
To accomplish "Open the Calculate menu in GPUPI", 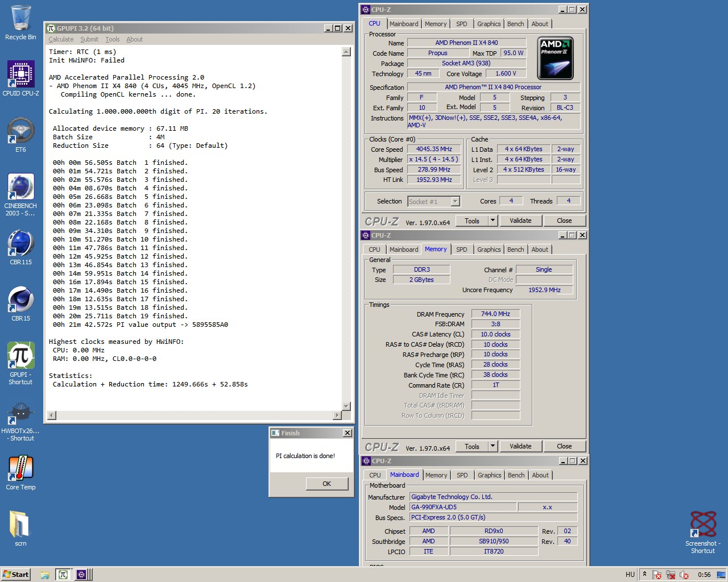I will tap(61, 39).
